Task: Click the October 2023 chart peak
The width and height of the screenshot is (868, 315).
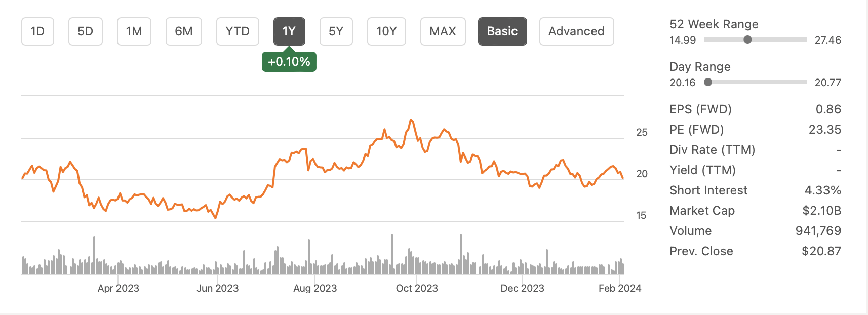Action: point(411,119)
